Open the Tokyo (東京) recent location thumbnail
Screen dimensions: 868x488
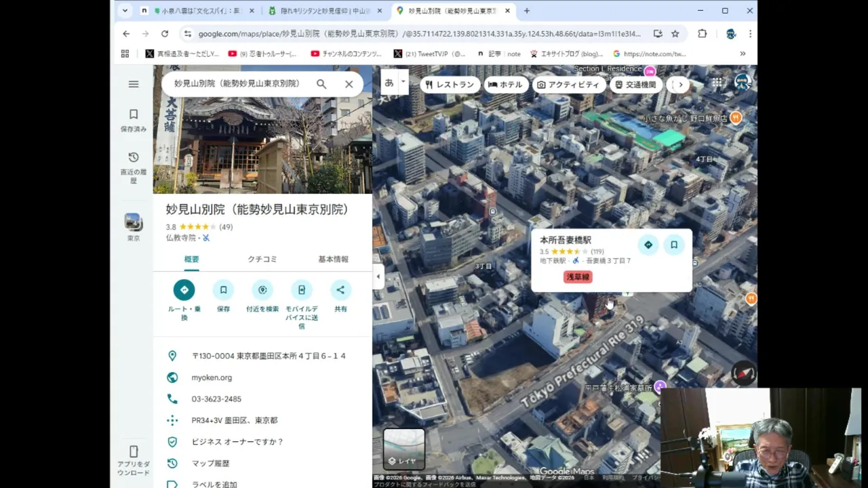[x=134, y=227]
